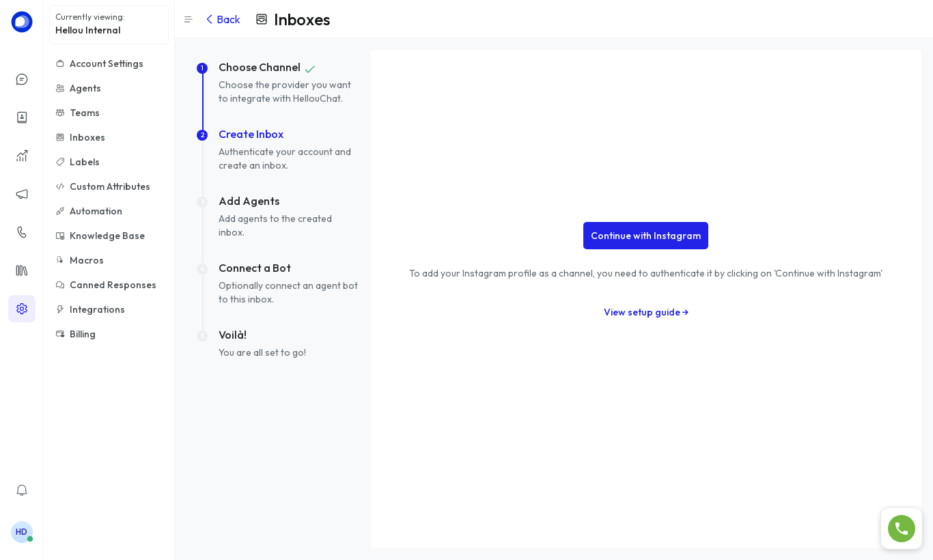Viewport: 933px width, 560px height.
Task: Select the Create Inbox step
Action: tap(251, 135)
